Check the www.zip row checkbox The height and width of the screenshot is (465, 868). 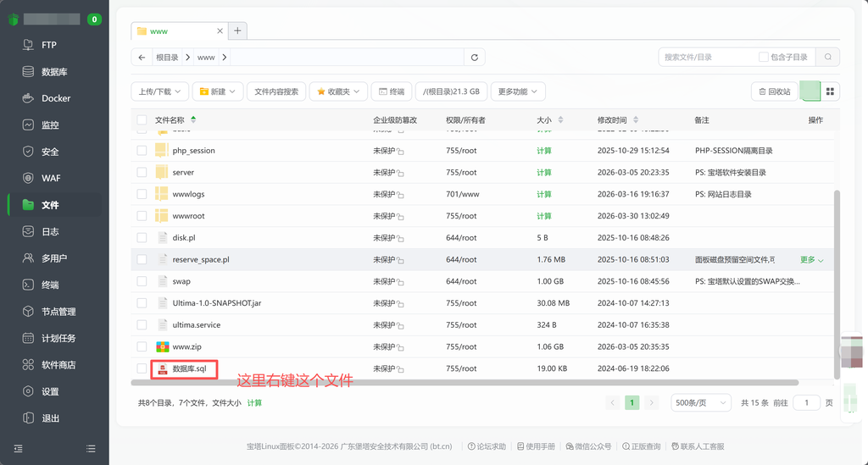142,346
